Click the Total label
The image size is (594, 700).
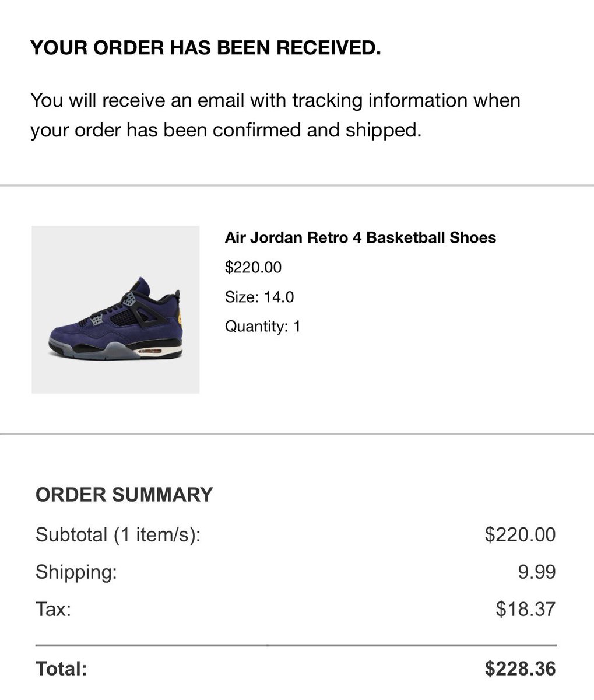(x=61, y=668)
